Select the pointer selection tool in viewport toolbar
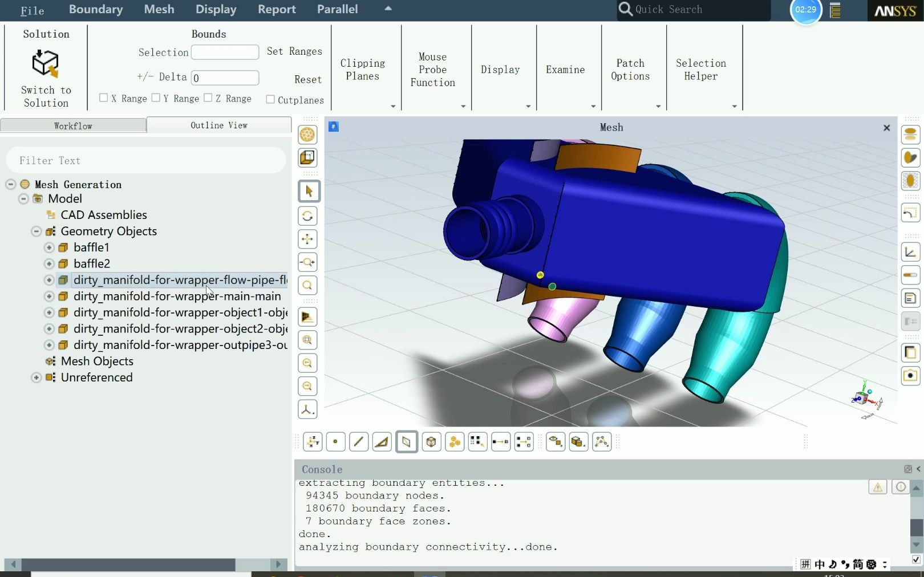 309,191
